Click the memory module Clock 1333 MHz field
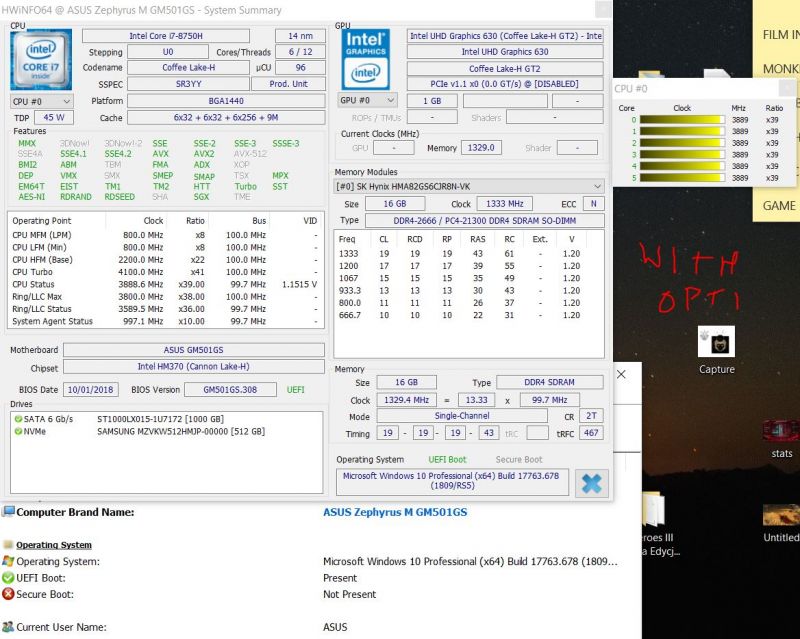The image size is (800, 639). coord(505,204)
